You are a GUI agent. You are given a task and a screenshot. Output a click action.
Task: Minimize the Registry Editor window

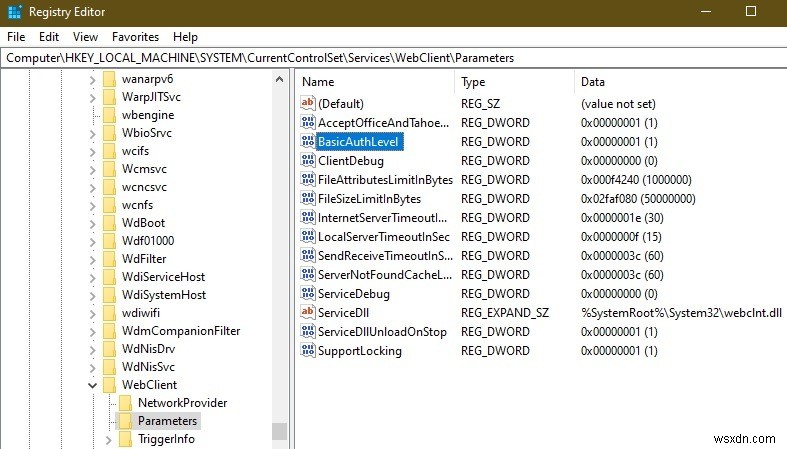coord(706,11)
